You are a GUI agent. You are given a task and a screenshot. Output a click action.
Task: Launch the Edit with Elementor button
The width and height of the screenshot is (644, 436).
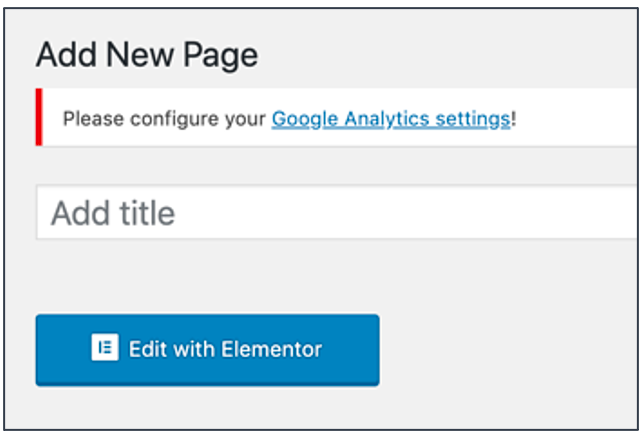click(207, 350)
